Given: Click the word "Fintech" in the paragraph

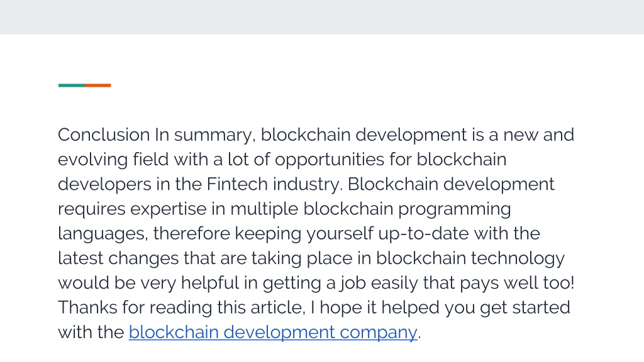Looking at the screenshot, I should coord(237,184).
